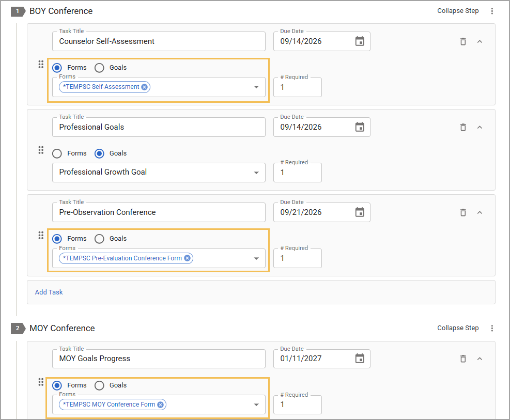The image size is (510, 420).
Task: Select Forms radio for MOY Goals Progress task
Action: tap(57, 385)
